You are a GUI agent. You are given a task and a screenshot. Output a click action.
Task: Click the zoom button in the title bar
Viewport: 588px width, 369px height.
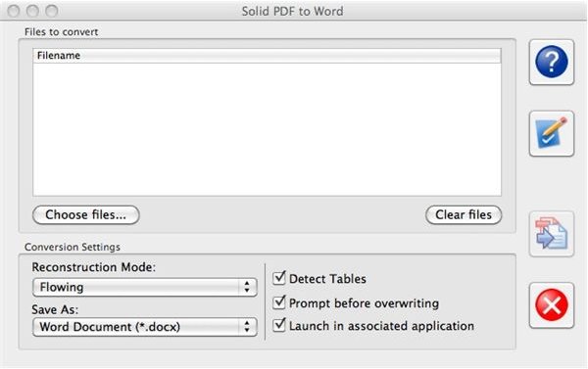click(51, 11)
